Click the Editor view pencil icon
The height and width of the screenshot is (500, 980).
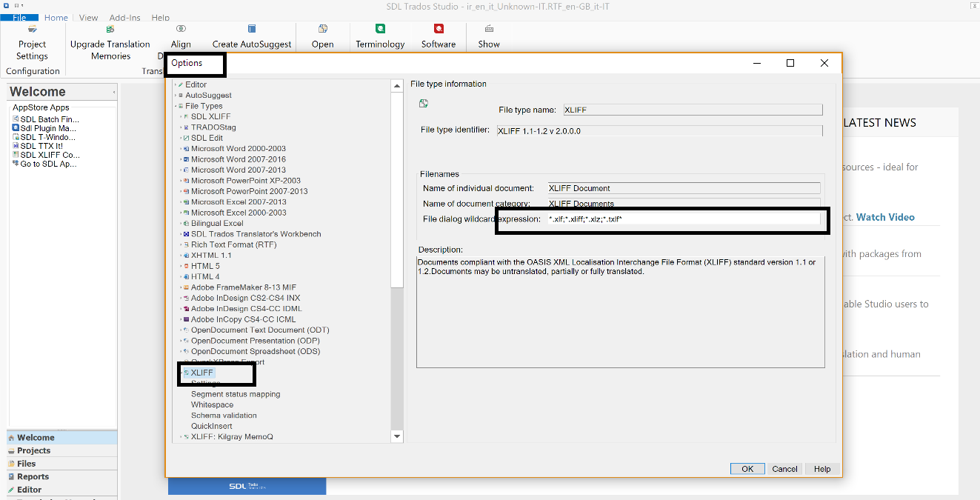(x=11, y=490)
